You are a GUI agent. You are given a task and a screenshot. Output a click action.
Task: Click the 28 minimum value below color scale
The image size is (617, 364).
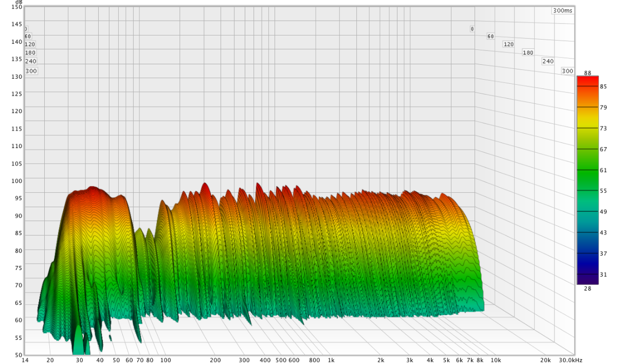588,288
